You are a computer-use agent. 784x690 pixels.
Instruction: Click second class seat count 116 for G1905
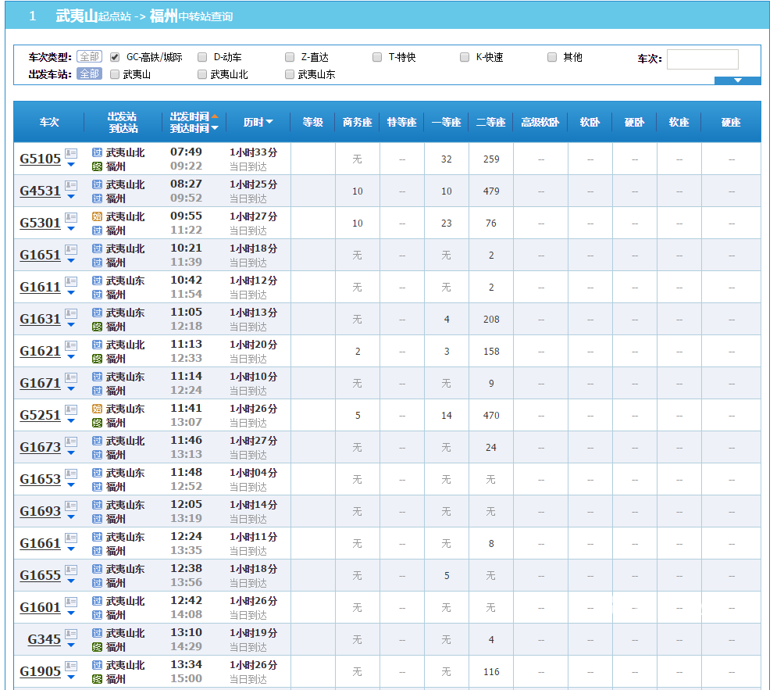(x=491, y=671)
